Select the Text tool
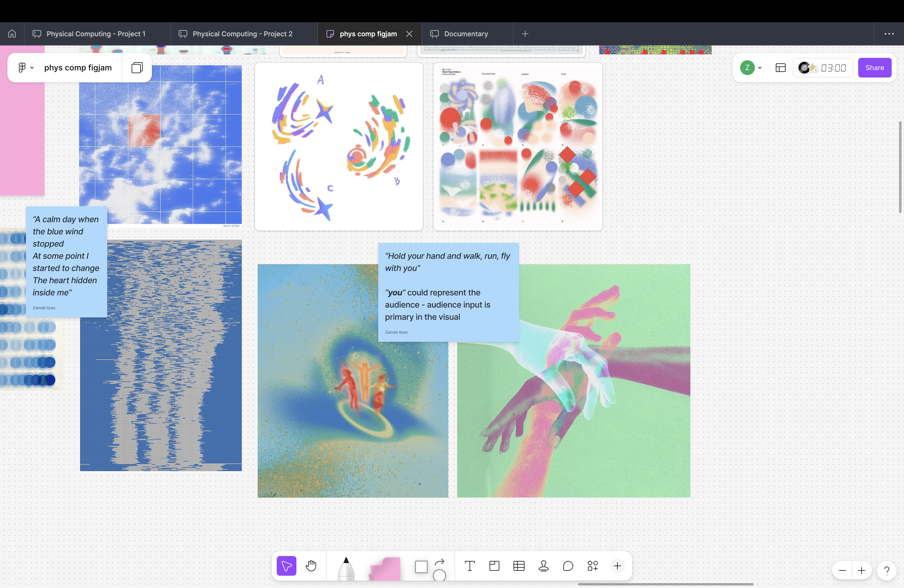 pos(470,566)
